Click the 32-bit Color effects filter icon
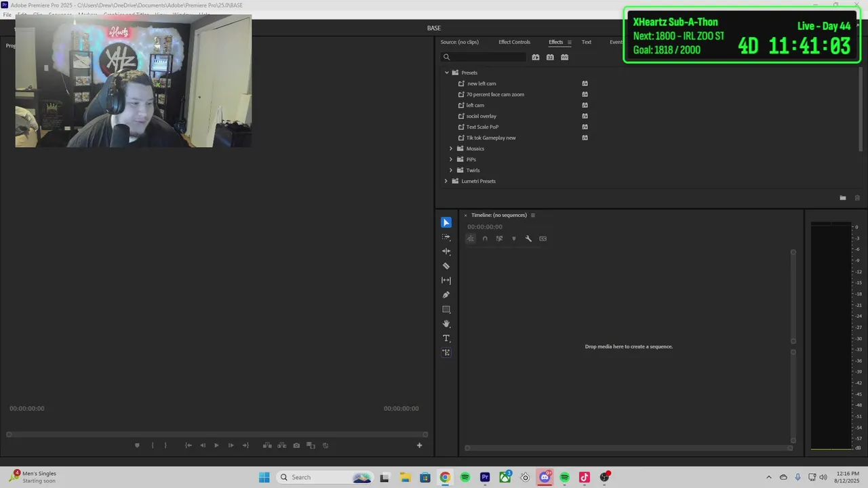 (550, 58)
